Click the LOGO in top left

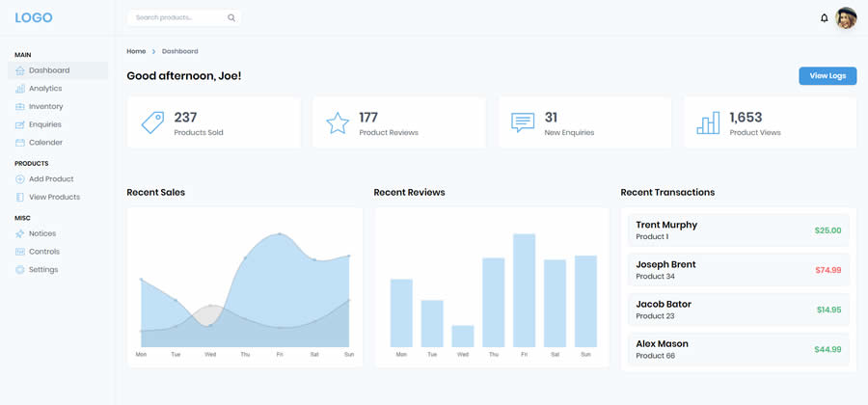[34, 18]
